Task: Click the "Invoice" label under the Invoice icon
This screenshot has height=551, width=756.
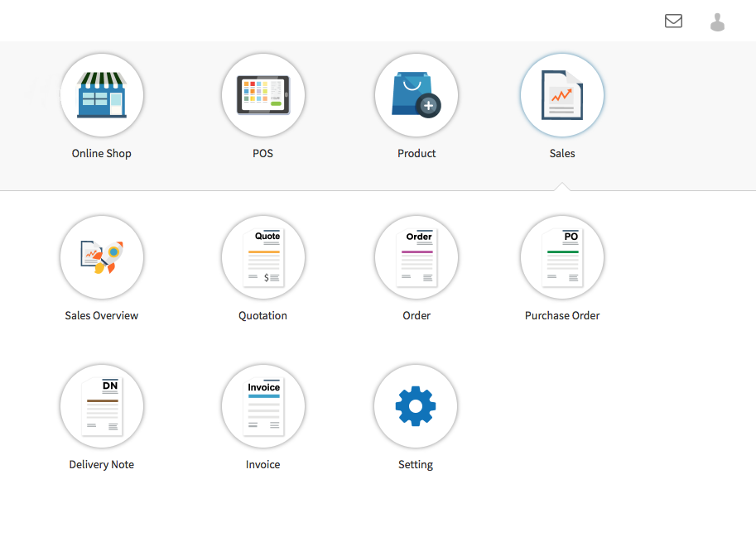Action: [x=262, y=465]
